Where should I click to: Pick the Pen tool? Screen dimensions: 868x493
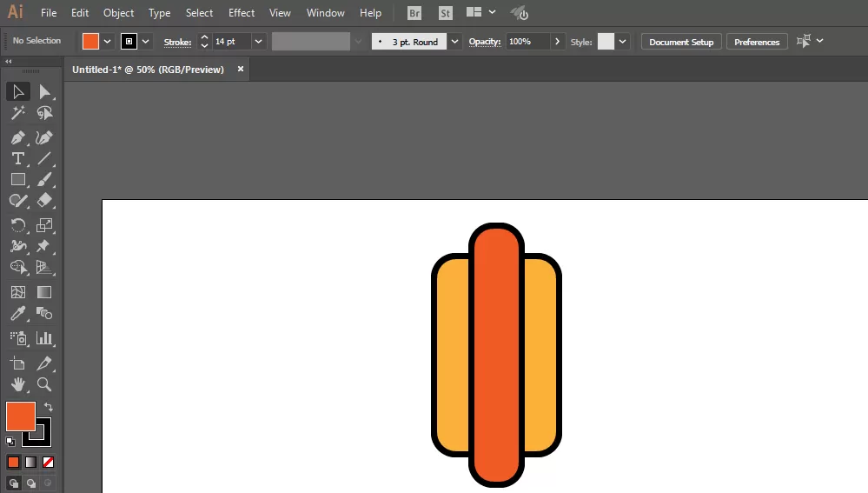(x=17, y=137)
